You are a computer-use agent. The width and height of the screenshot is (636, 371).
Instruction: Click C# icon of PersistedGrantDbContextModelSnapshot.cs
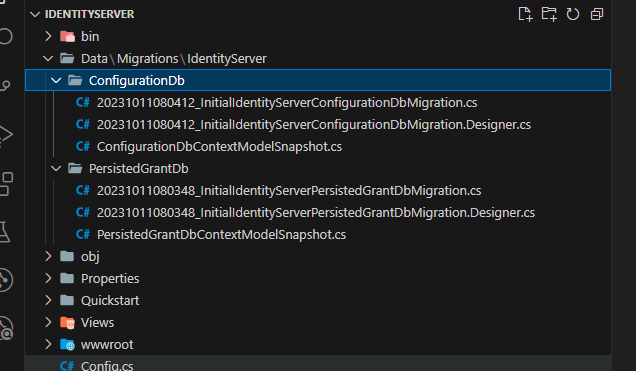coord(83,234)
